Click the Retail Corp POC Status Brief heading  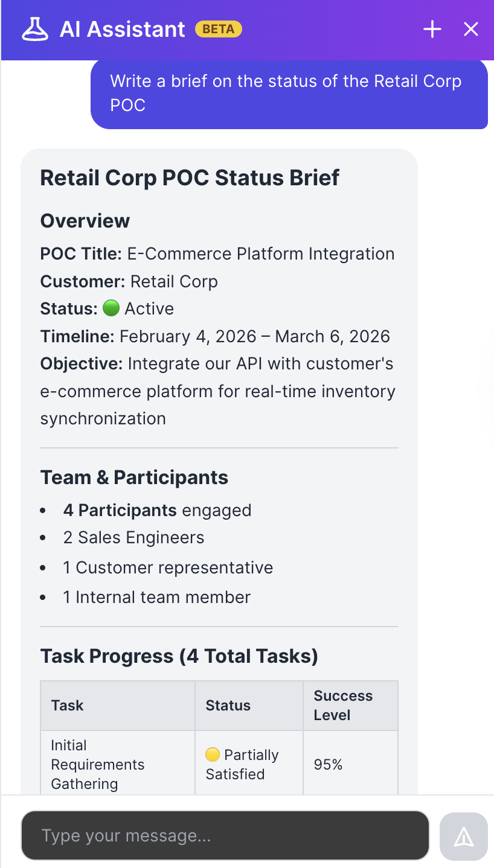[189, 177]
